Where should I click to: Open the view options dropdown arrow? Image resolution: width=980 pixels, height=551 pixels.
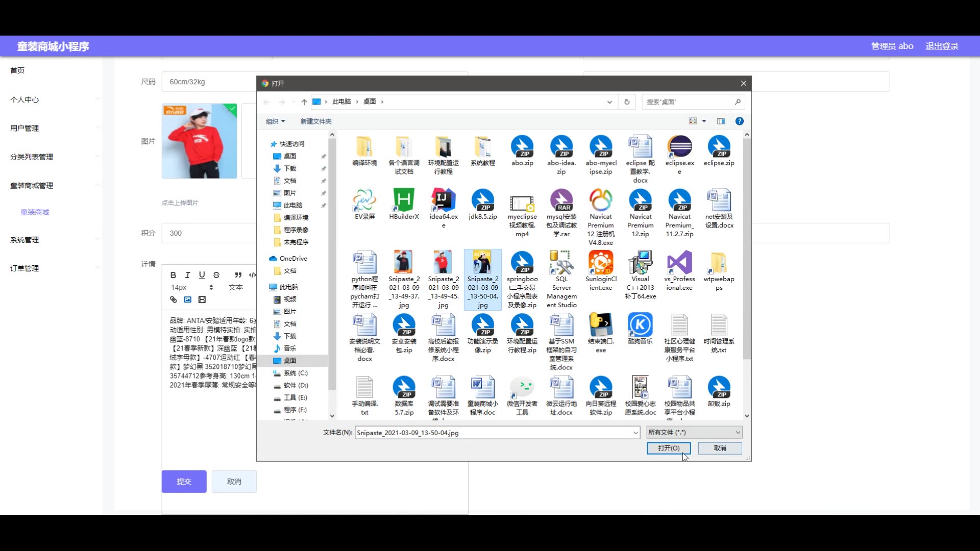704,121
